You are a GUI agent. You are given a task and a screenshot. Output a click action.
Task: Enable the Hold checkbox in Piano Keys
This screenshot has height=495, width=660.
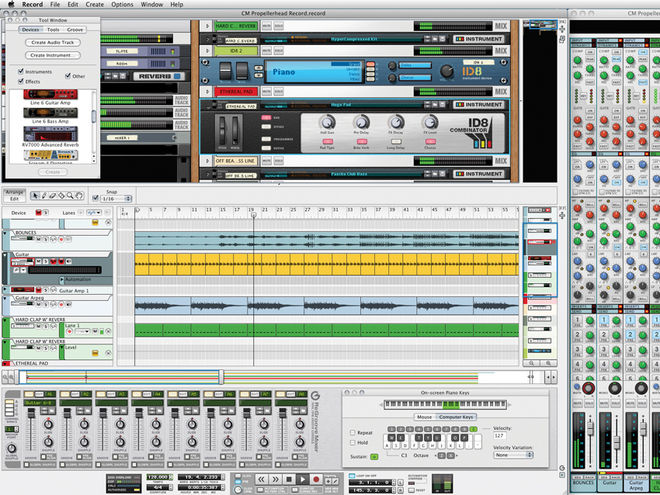coord(352,442)
